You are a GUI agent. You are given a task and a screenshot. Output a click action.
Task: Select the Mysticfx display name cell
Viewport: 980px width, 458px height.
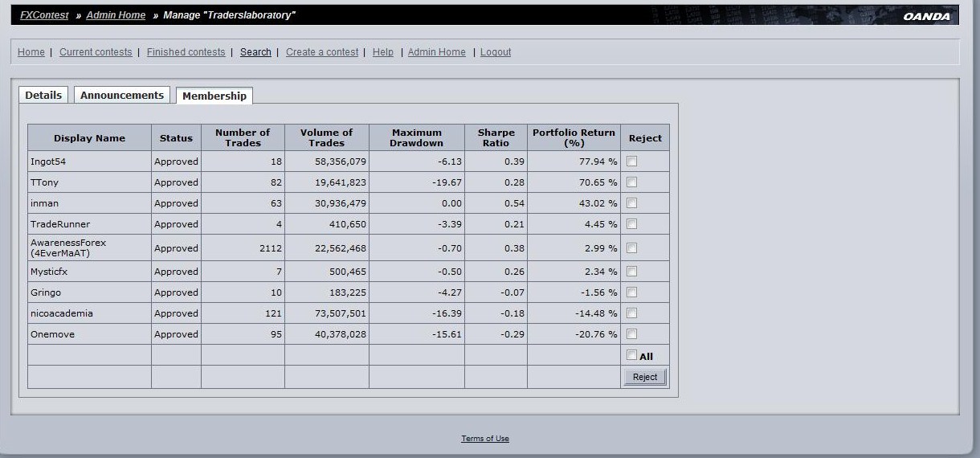point(89,272)
